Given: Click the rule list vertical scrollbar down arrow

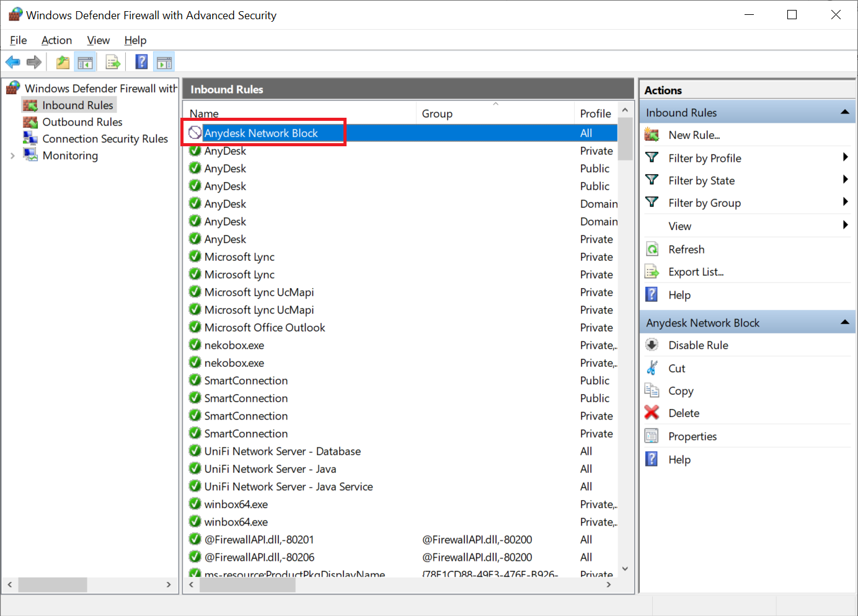Looking at the screenshot, I should coord(625,568).
